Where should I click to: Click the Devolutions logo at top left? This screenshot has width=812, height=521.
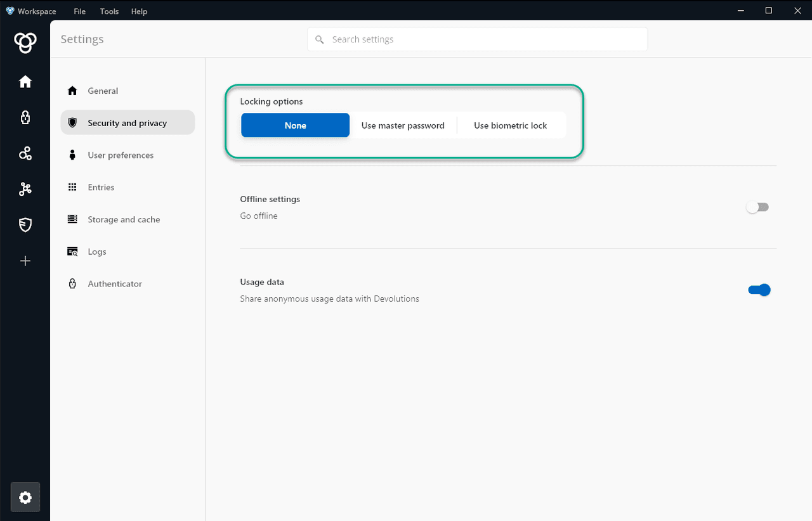25,43
